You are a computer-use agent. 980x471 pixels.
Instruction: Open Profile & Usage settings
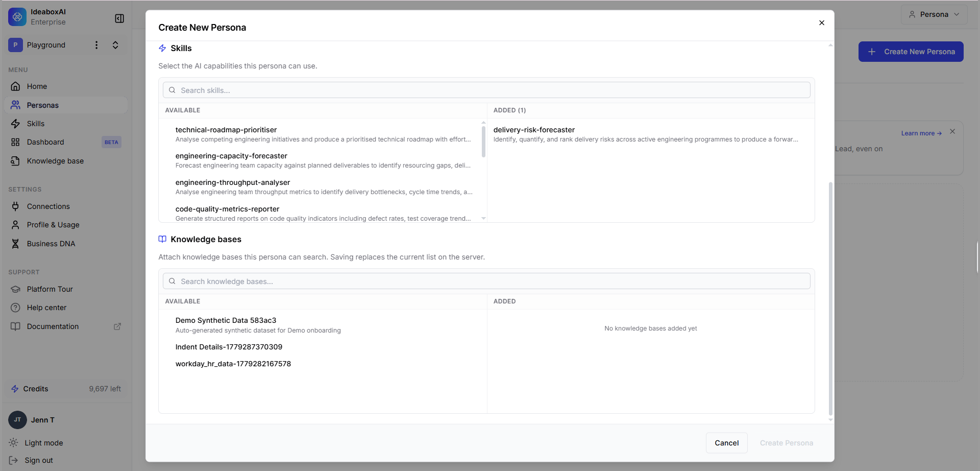(66, 225)
